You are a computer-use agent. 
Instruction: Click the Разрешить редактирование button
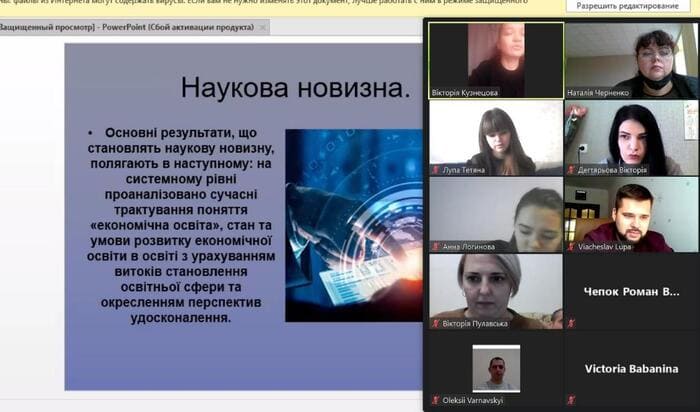[627, 6]
